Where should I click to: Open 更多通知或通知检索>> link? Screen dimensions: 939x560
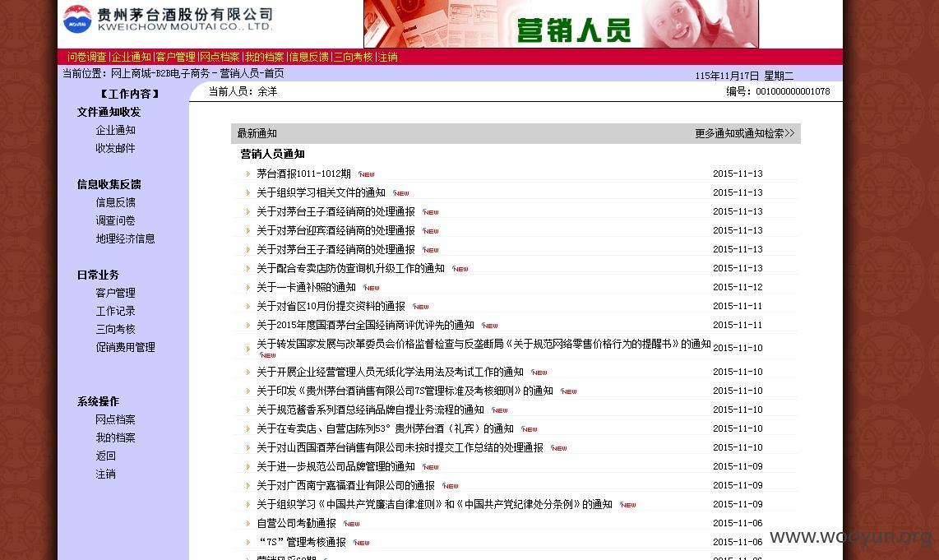[744, 133]
